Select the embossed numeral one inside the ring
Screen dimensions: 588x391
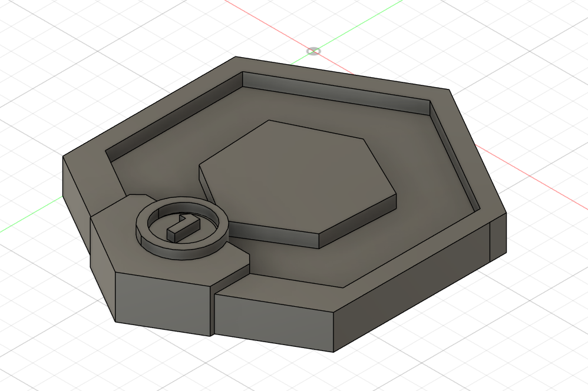(182, 228)
